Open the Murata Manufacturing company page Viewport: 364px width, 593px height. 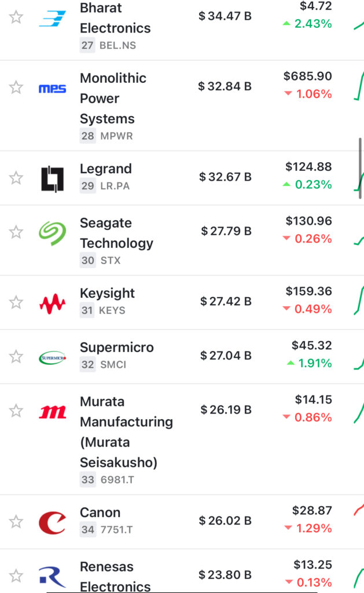(x=126, y=432)
